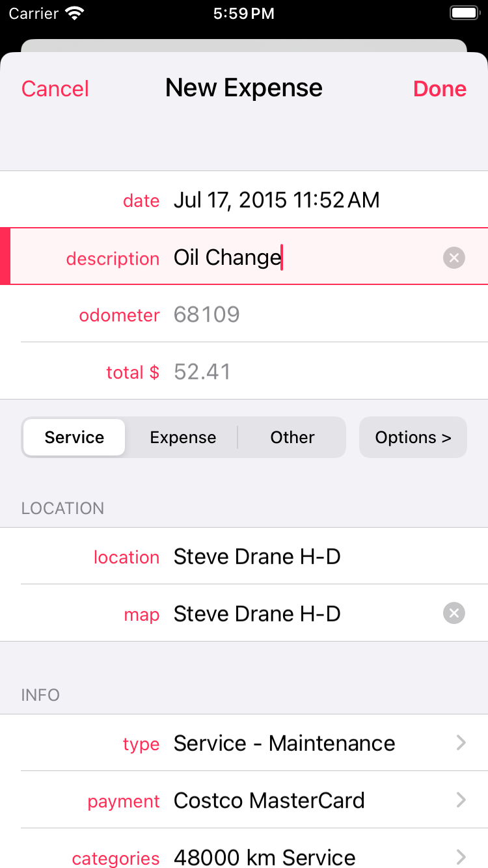
Task: Tap Done to save expense
Action: (440, 88)
